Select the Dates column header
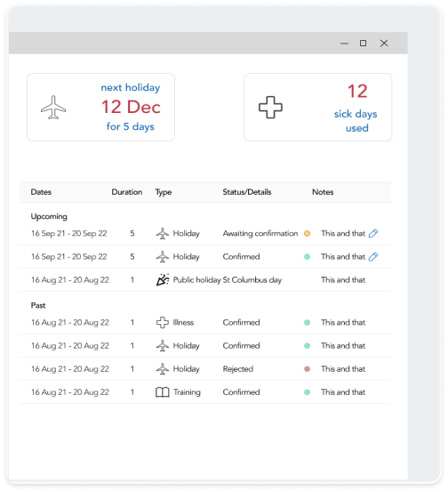 coord(41,192)
